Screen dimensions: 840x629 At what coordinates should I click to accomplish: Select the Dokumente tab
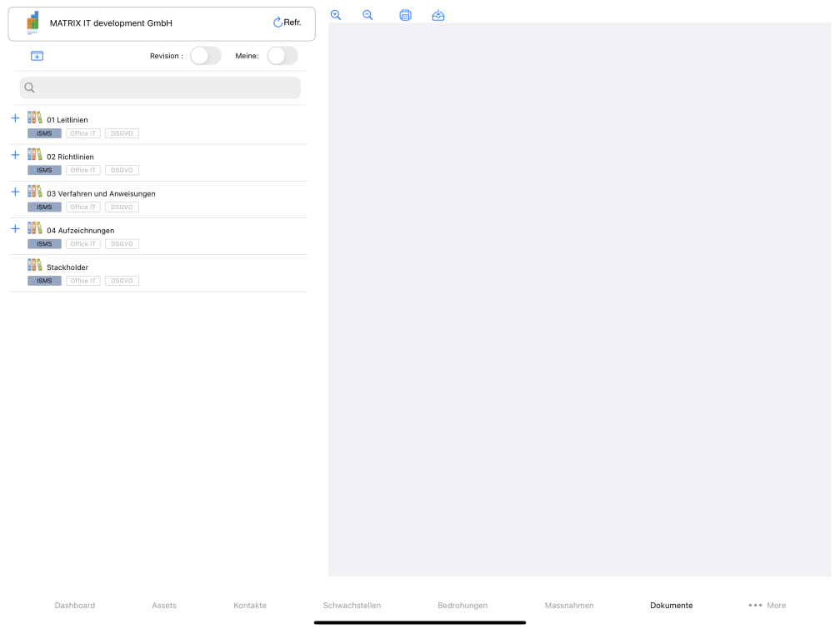point(672,605)
